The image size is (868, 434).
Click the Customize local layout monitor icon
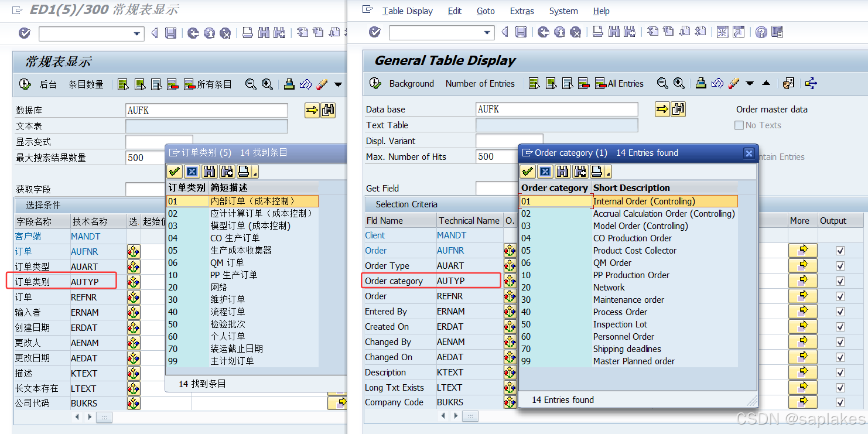click(x=777, y=32)
